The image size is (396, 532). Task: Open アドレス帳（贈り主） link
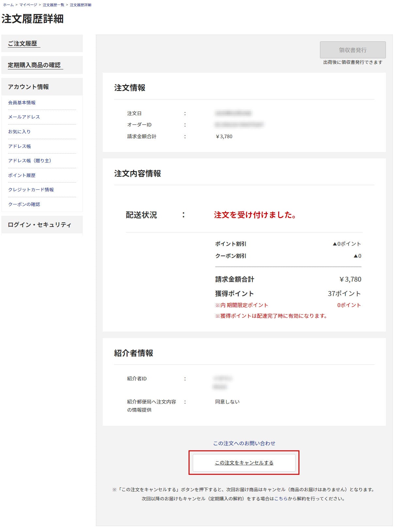[30, 161]
